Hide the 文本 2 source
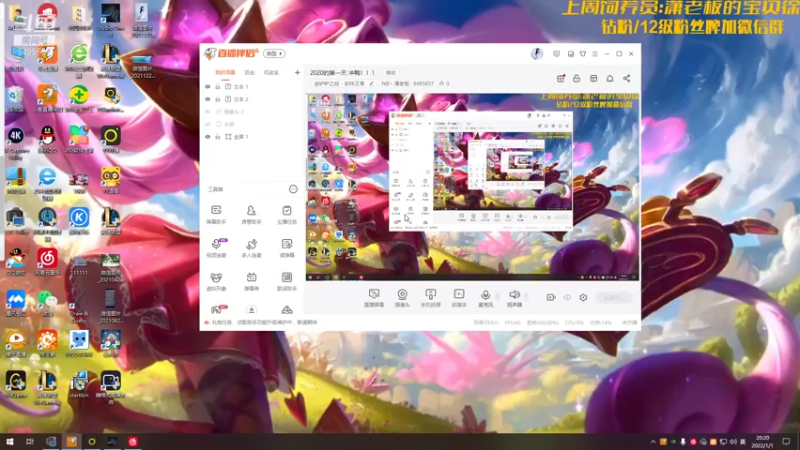800x450 pixels. point(208,99)
